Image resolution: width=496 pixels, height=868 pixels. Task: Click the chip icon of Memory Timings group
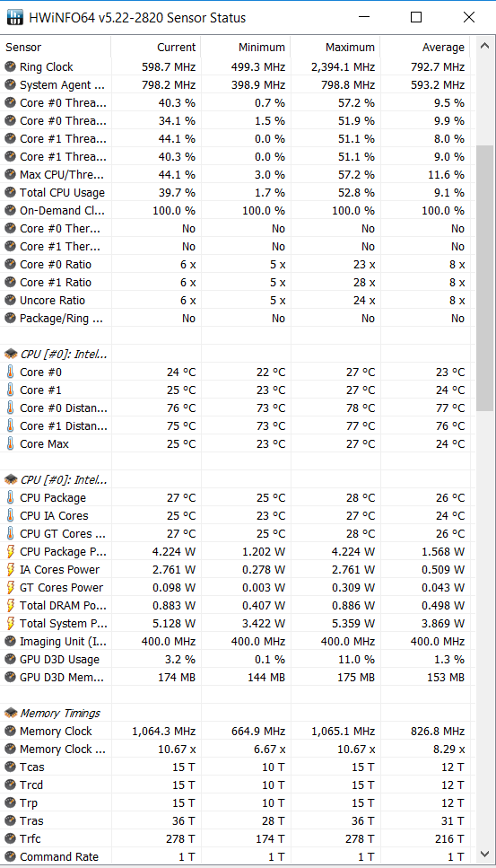10,713
